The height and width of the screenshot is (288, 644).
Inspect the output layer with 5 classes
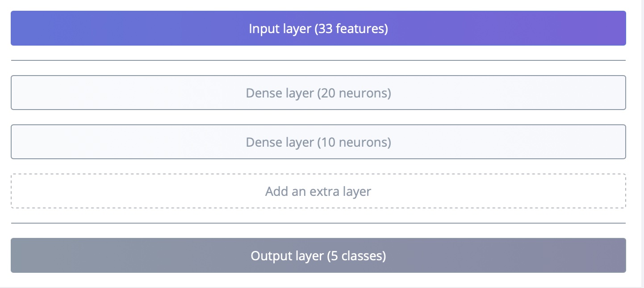[x=318, y=256]
